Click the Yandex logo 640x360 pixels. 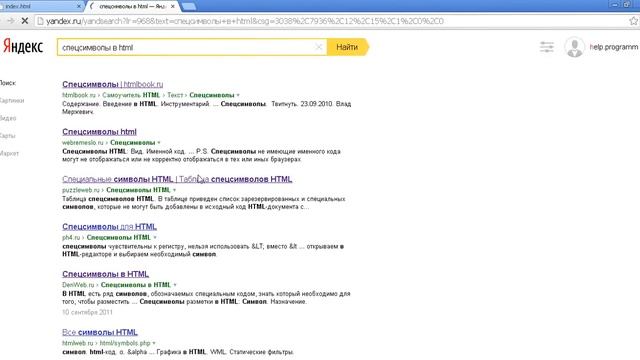23,47
